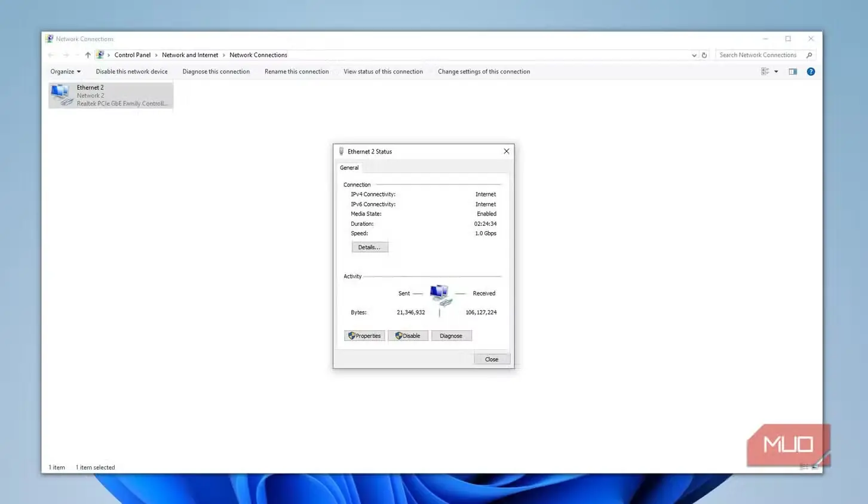Open the help question mark icon
The height and width of the screenshot is (504, 868).
coord(811,72)
